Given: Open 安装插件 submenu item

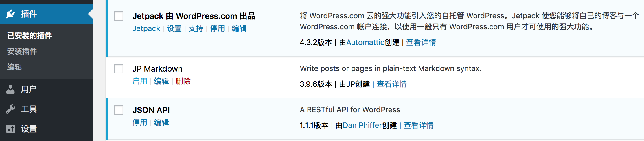Looking at the screenshot, I should (22, 51).
